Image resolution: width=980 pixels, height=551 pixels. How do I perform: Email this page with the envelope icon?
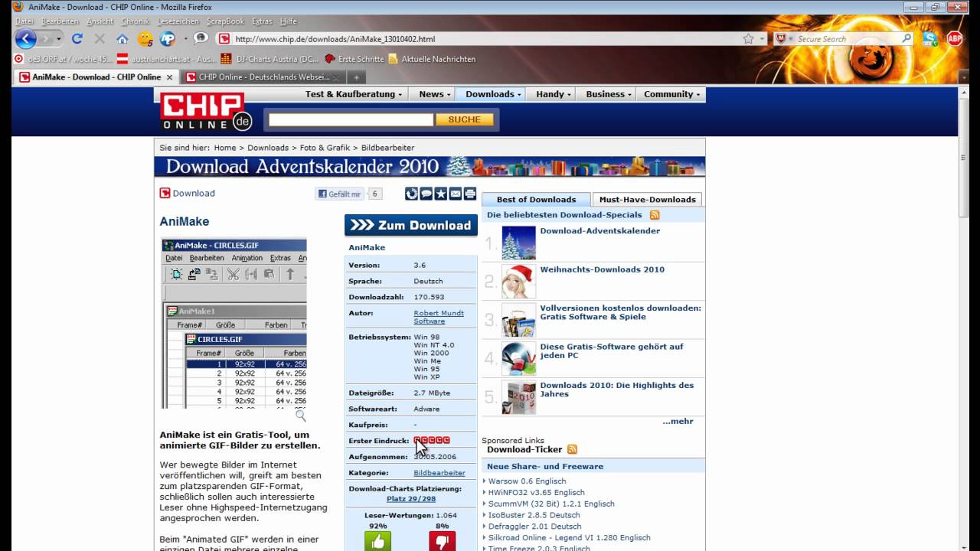point(456,194)
